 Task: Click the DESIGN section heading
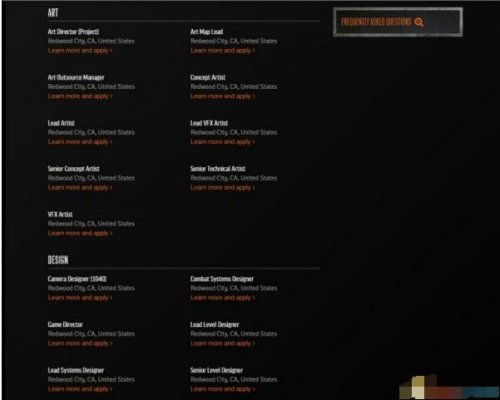[58, 260]
